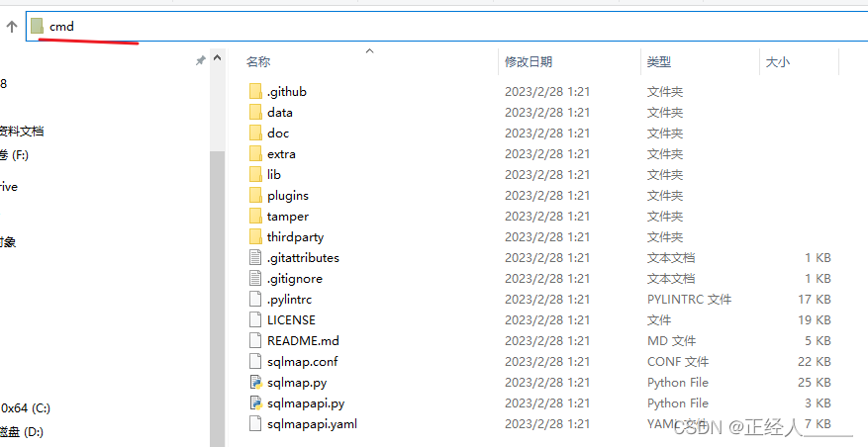Select sqlmap.conf in the file list

tap(302, 362)
